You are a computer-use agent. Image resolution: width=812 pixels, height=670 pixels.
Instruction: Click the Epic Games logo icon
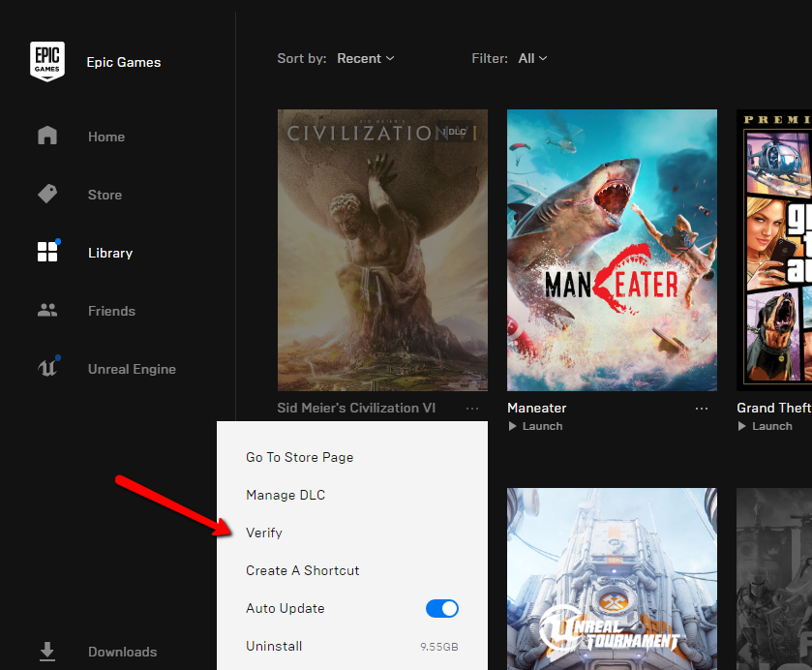[47, 62]
